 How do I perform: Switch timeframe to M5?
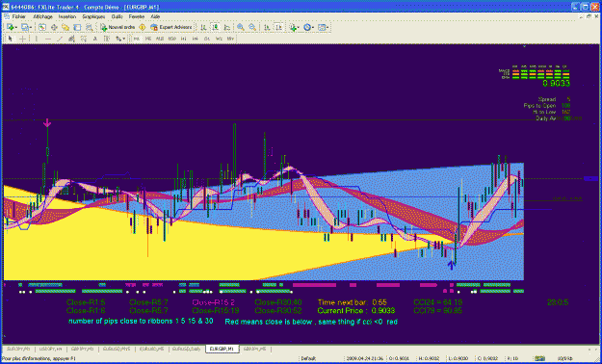[148, 39]
